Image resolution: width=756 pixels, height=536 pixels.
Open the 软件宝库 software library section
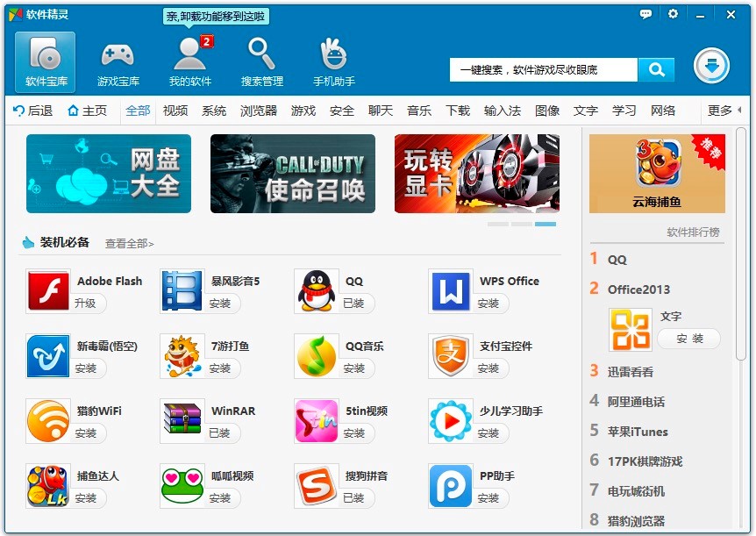[46, 61]
